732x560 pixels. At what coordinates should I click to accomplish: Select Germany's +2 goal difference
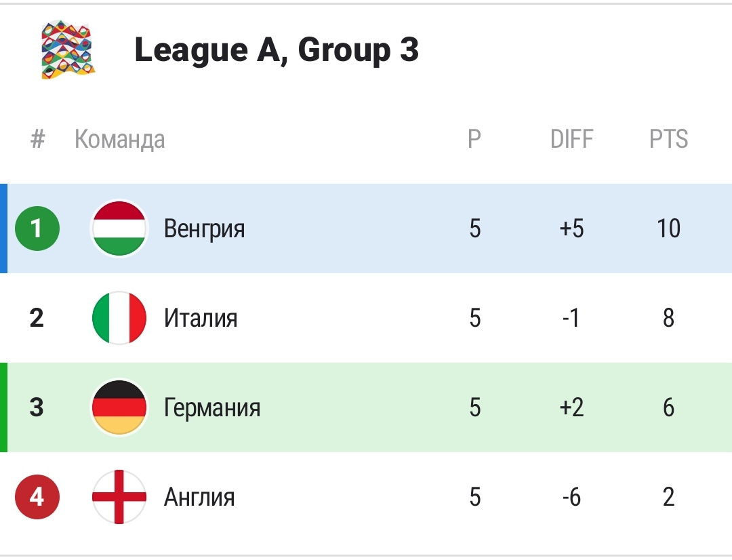(x=571, y=407)
